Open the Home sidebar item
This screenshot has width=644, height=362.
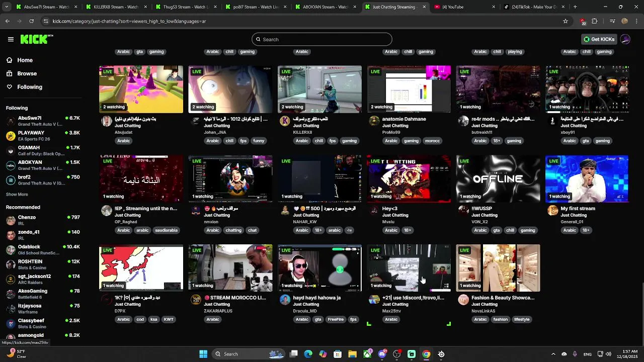(x=25, y=60)
